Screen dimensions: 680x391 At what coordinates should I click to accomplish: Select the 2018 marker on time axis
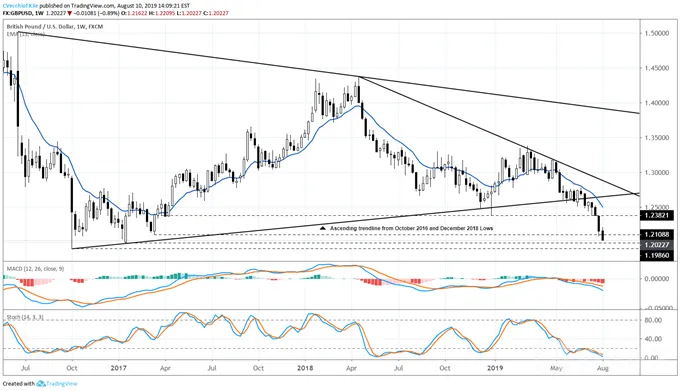click(305, 368)
